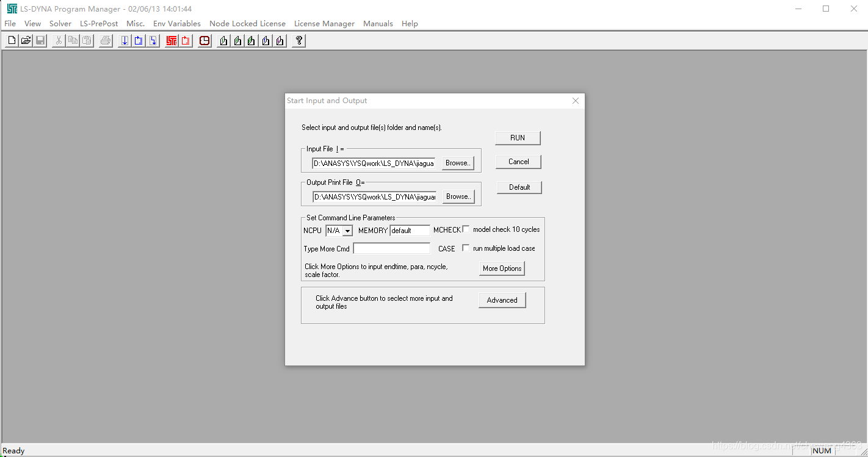This screenshot has width=868, height=457.
Task: Click the Output Print File path field
Action: click(x=375, y=197)
